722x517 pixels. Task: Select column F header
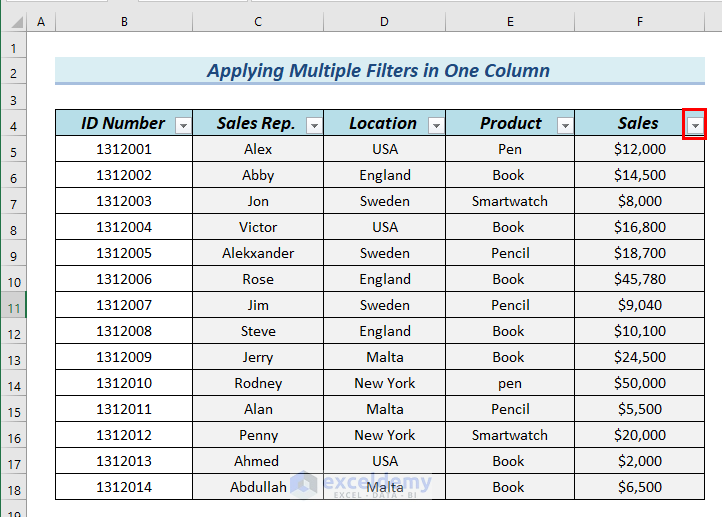pyautogui.click(x=640, y=21)
